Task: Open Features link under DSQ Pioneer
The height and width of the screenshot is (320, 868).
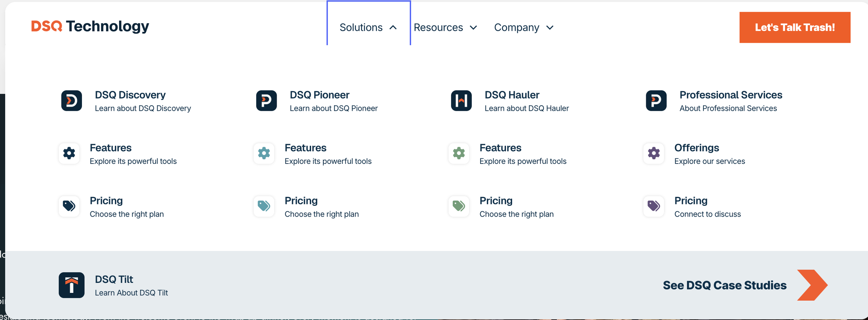Action: click(306, 148)
